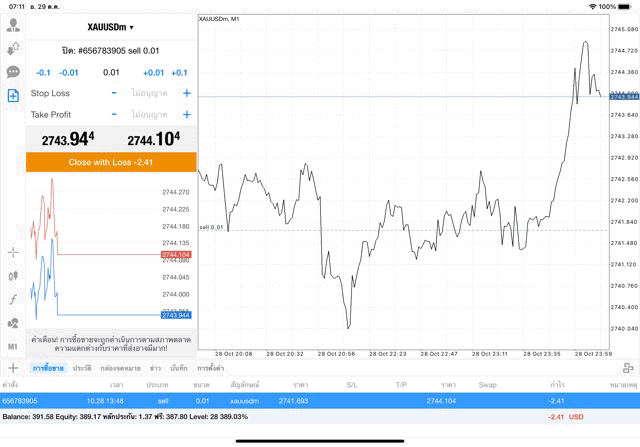
Task: Open the indicators function icon
Action: [x=13, y=299]
